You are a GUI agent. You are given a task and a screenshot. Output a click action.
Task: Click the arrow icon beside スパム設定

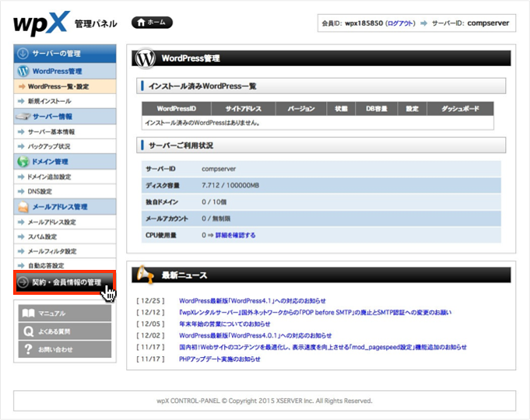click(22, 236)
